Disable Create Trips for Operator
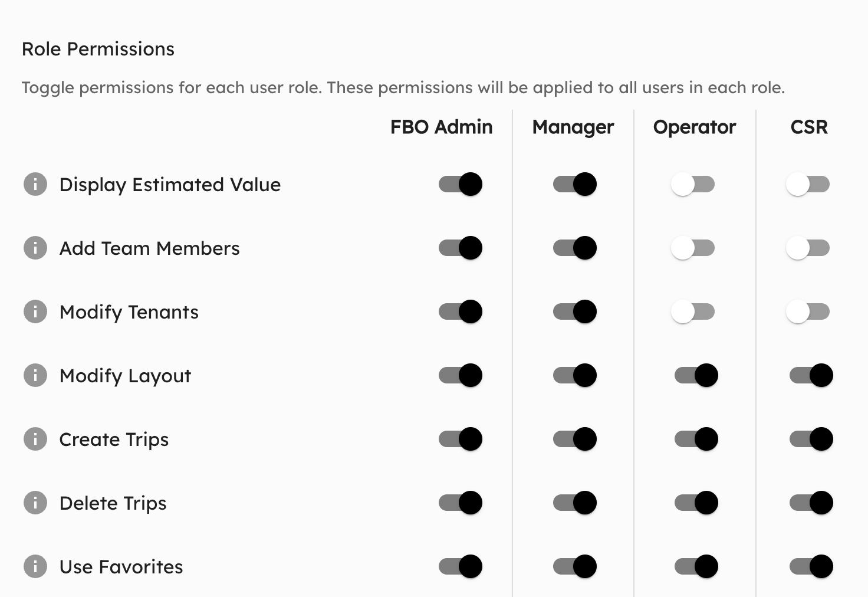This screenshot has width=868, height=597. click(x=697, y=439)
